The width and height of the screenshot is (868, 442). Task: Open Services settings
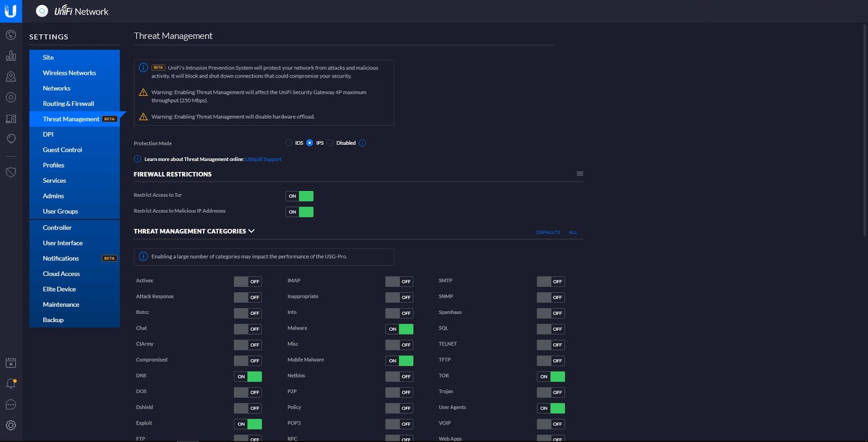[74, 181]
